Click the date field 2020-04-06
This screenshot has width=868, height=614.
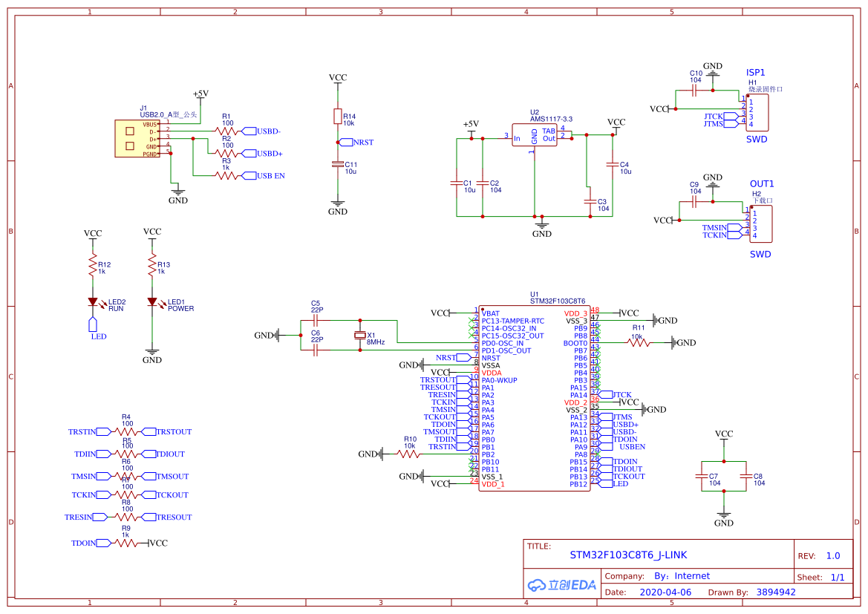tap(665, 592)
